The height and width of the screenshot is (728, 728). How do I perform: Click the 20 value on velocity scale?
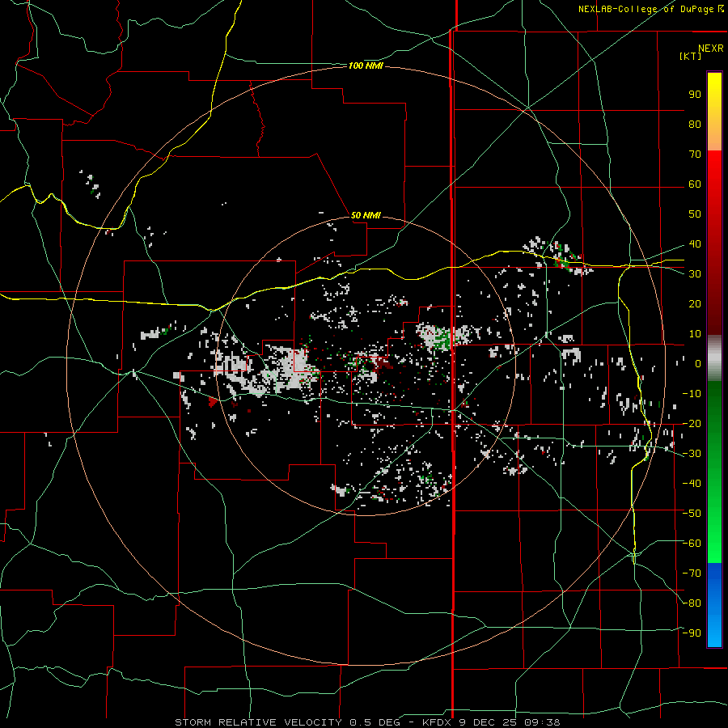(695, 303)
